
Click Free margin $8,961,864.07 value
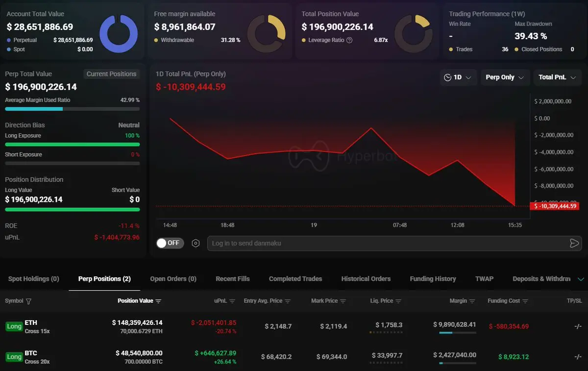185,27
